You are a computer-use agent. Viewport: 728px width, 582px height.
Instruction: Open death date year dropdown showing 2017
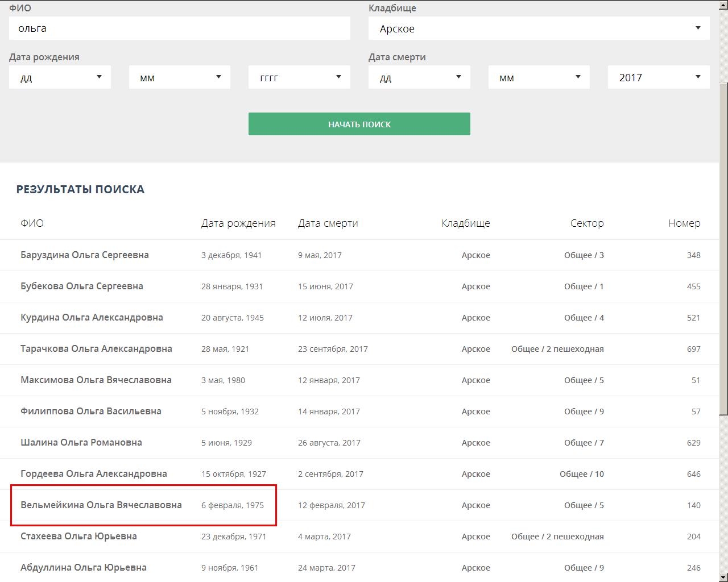click(659, 77)
